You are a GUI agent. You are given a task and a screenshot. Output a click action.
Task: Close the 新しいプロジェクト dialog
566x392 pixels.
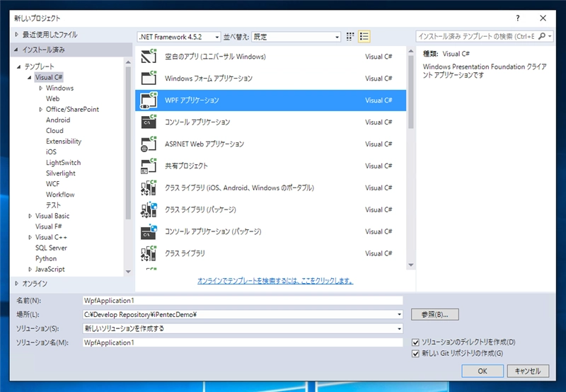tap(543, 18)
